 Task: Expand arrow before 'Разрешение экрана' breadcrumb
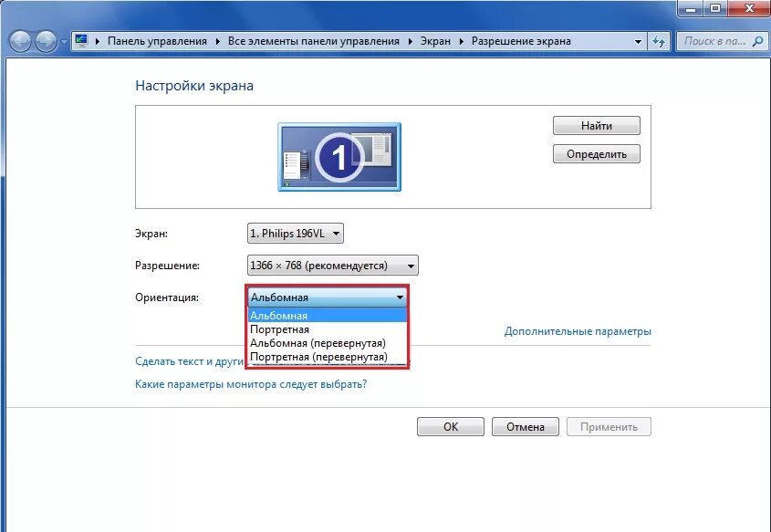(x=461, y=41)
